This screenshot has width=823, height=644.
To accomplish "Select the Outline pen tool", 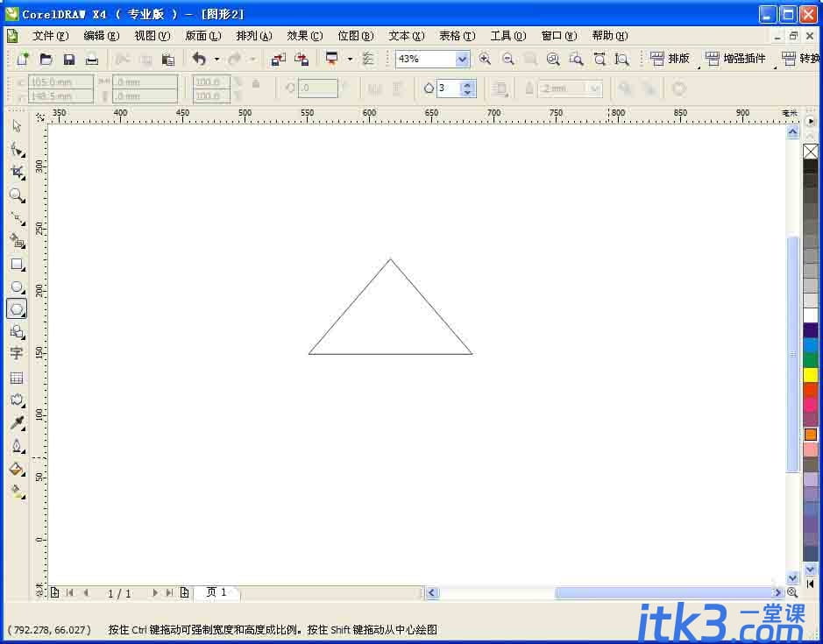I will coord(17,446).
